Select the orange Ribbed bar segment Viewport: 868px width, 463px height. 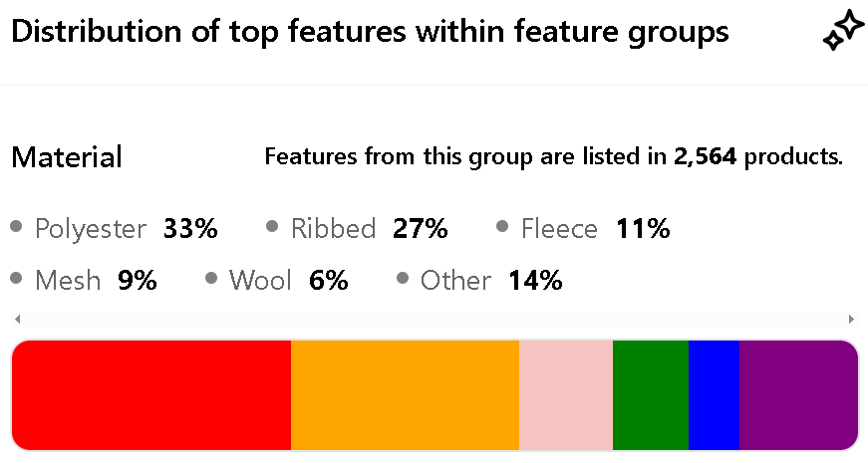click(x=405, y=395)
